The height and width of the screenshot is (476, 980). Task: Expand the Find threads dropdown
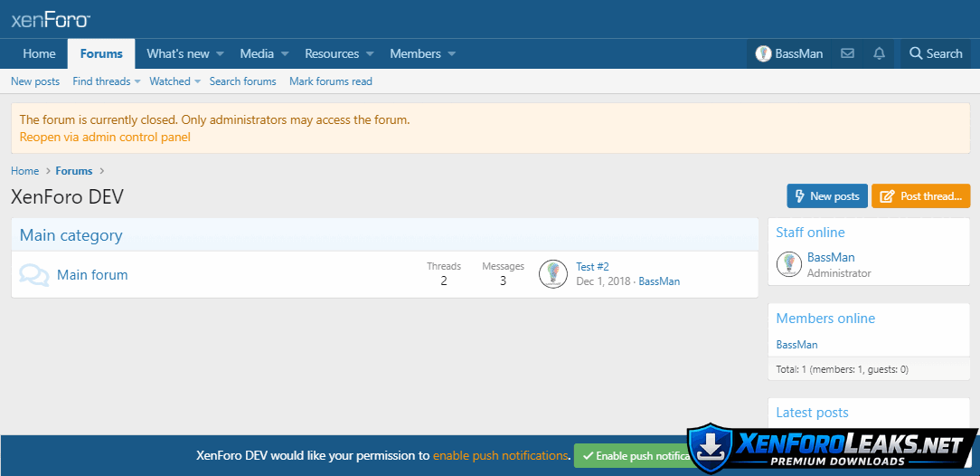137,81
